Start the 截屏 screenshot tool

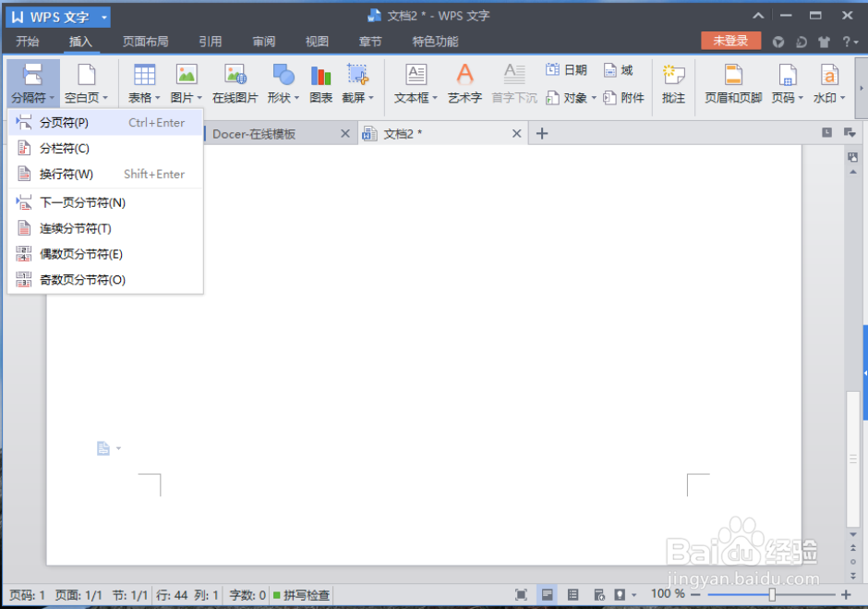357,76
